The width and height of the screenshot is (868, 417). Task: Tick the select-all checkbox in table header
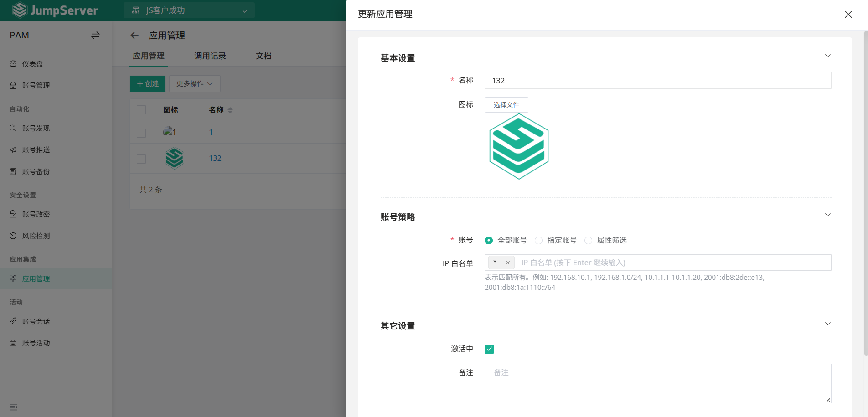(141, 110)
